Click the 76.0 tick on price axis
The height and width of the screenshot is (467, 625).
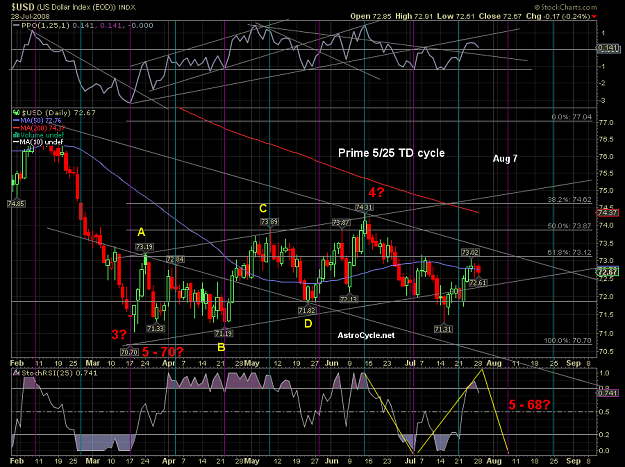[x=606, y=157]
